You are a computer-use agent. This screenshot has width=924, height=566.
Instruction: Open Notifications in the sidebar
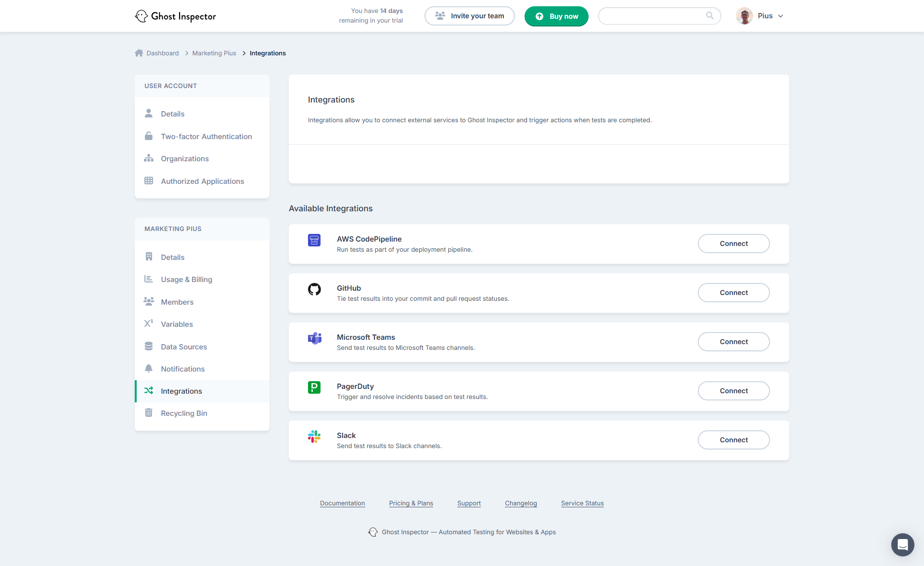point(183,369)
